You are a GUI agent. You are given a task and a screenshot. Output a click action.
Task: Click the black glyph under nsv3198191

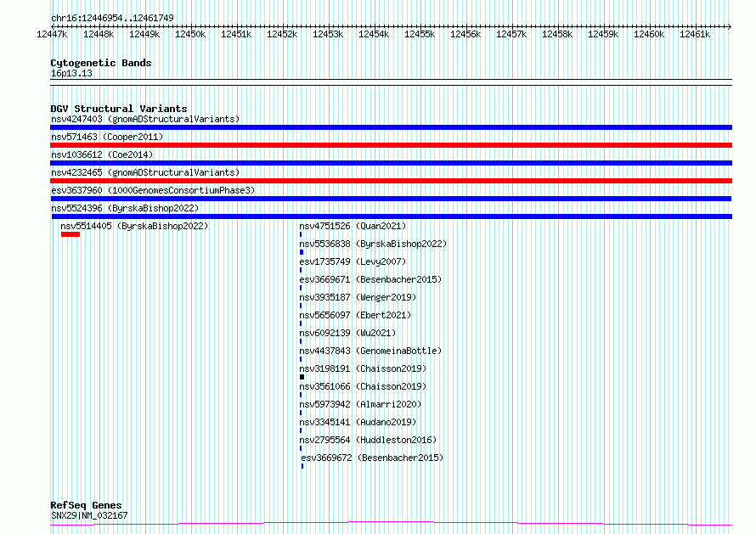[x=302, y=377]
